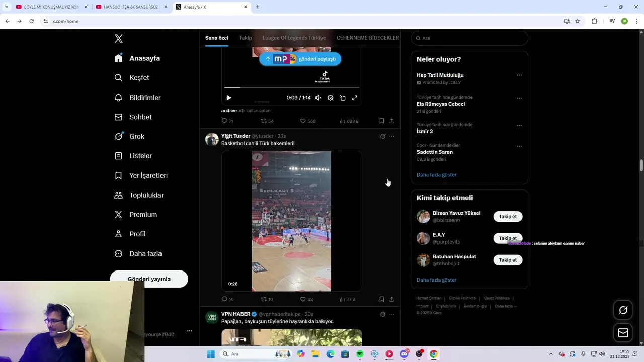Image resolution: width=644 pixels, height=362 pixels.
Task: Open Sohbet messages
Action: click(133, 117)
